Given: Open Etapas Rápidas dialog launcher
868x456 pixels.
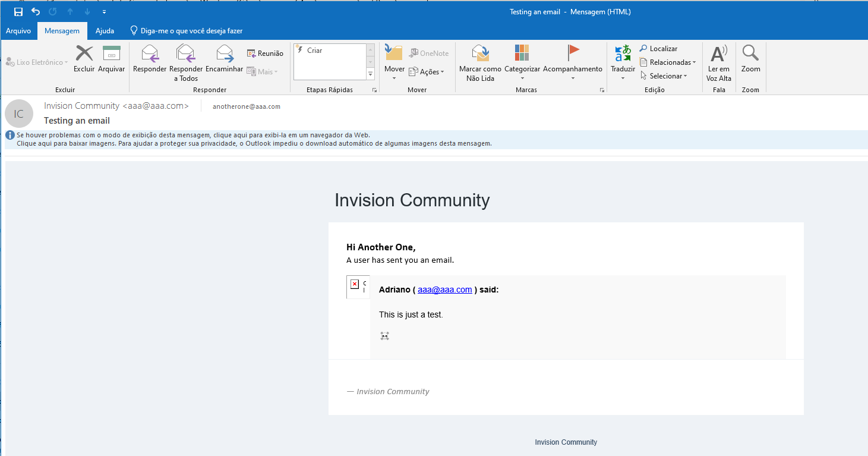Looking at the screenshot, I should pos(374,90).
